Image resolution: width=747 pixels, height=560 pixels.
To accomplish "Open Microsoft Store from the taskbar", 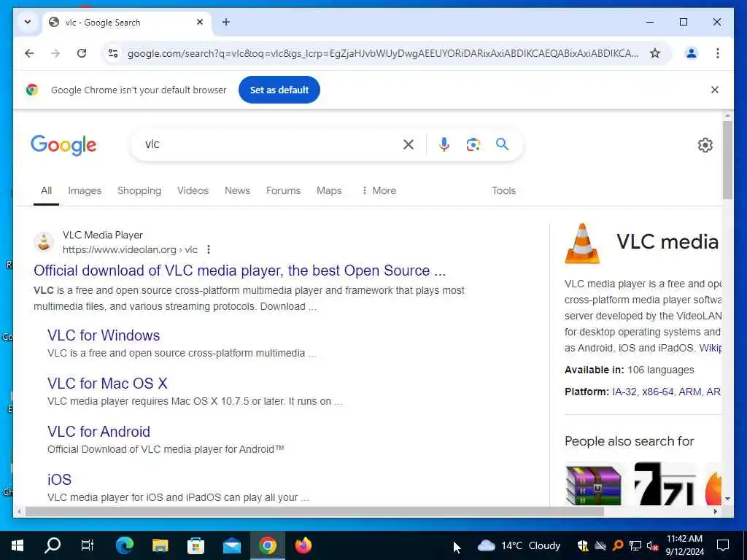I will (196, 545).
